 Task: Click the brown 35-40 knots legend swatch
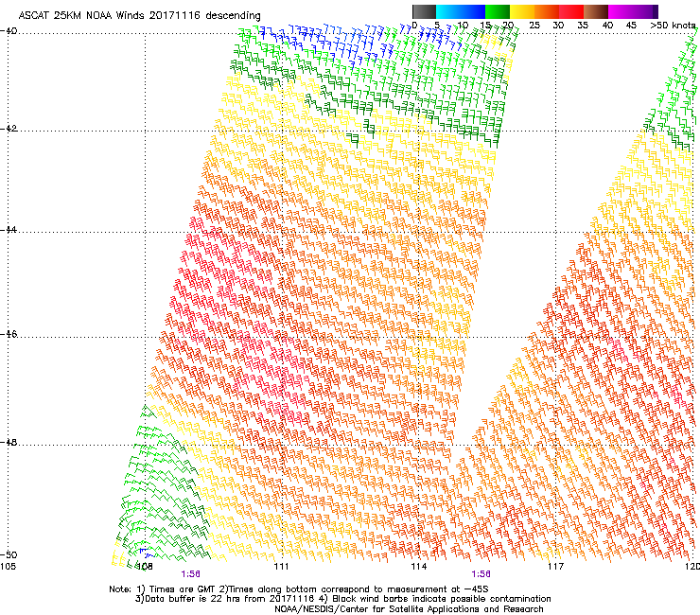point(596,11)
